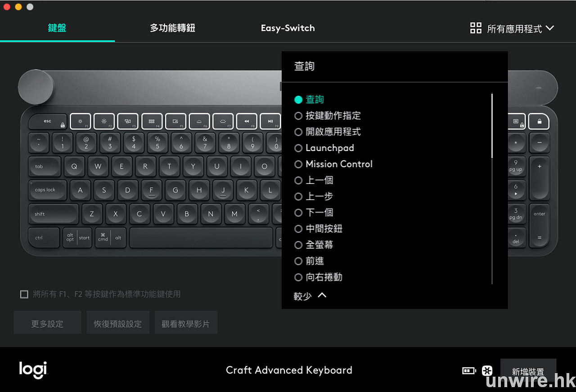This screenshot has height=392, width=576.
Task: Click the creative input dial knob
Action: [36, 86]
